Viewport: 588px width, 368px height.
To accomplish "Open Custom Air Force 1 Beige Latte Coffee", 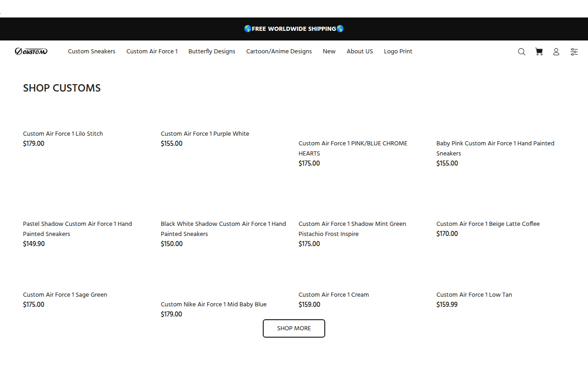I will (x=488, y=224).
